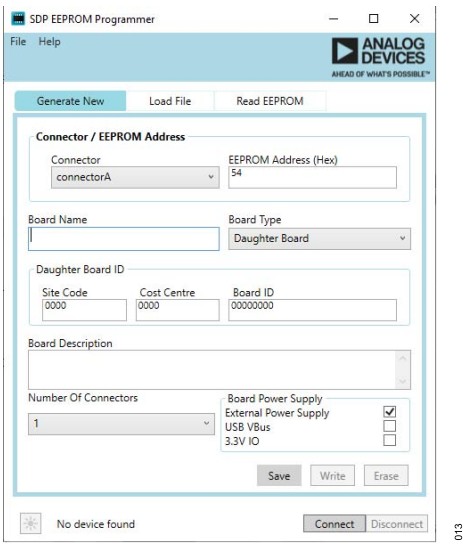471x547 pixels.
Task: Click the Erase button
Action: coord(386,475)
